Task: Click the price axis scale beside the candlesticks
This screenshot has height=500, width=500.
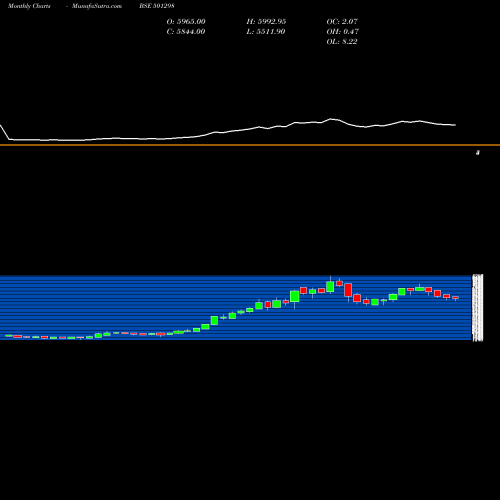Action: tap(478, 308)
